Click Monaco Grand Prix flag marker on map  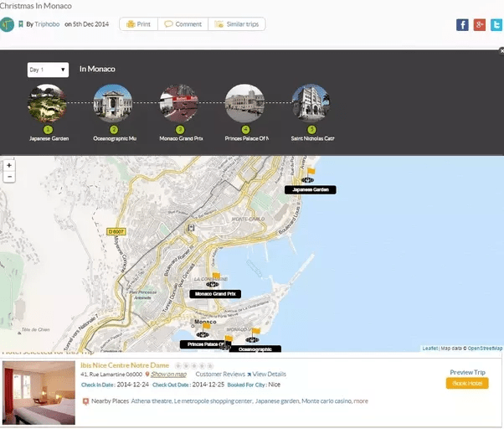pos(213,280)
